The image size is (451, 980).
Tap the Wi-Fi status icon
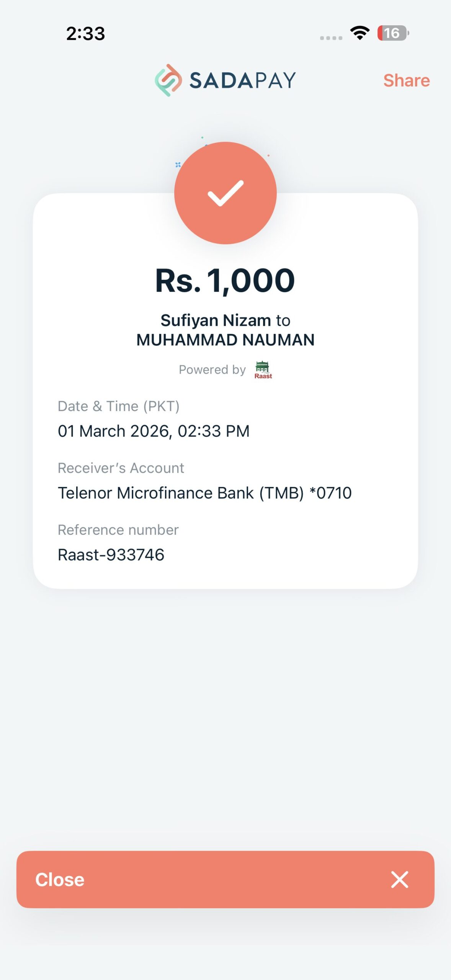pos(360,33)
